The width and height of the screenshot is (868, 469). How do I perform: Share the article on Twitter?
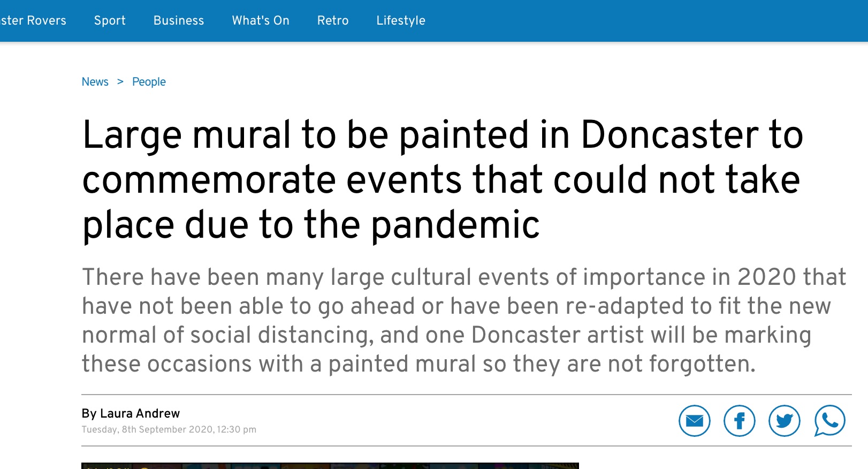(x=785, y=421)
